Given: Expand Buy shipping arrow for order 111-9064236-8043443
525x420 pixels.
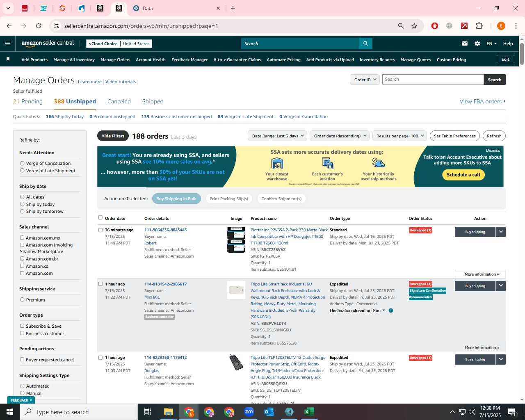Looking at the screenshot, I should tap(501, 232).
